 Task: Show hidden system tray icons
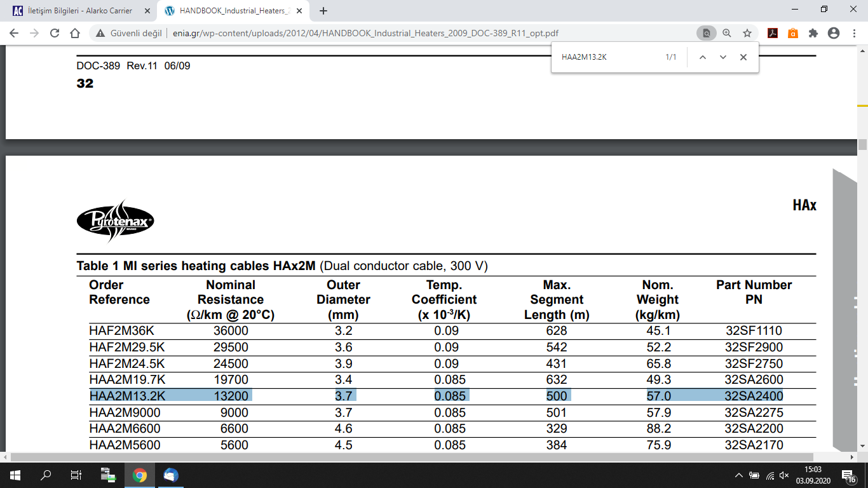738,475
